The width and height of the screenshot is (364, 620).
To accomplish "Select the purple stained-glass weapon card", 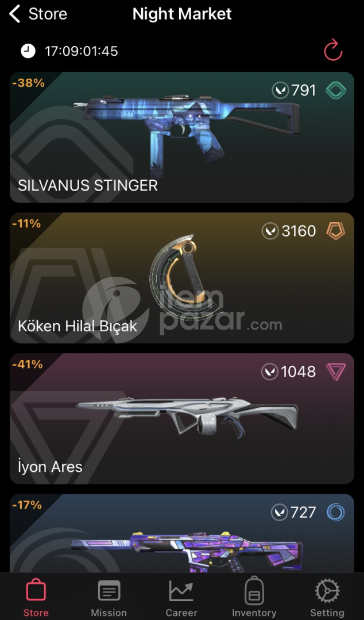I will click(182, 533).
